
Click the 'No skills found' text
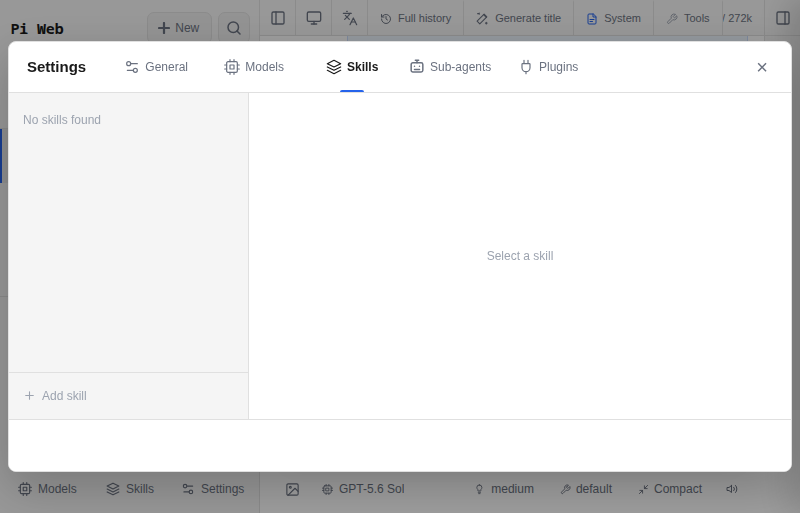pyautogui.click(x=62, y=120)
